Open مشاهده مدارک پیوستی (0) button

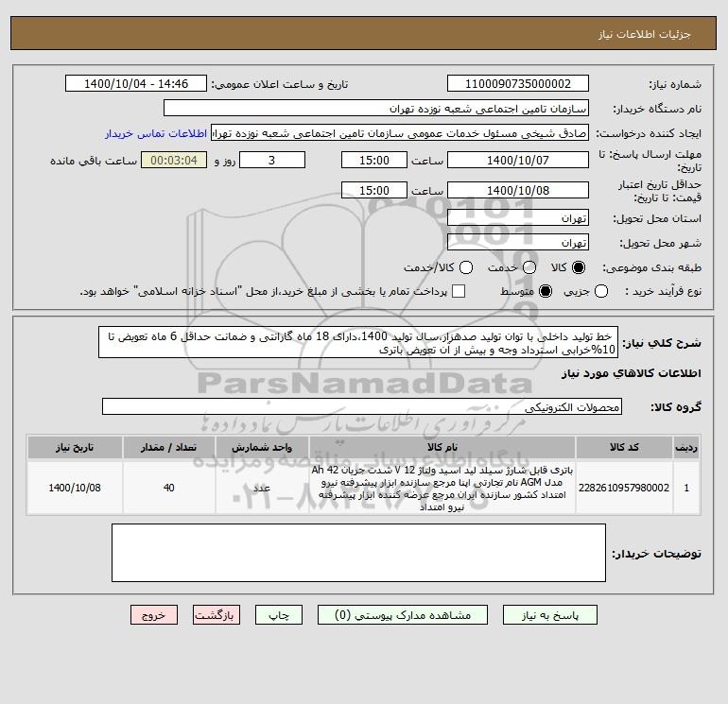(x=403, y=615)
